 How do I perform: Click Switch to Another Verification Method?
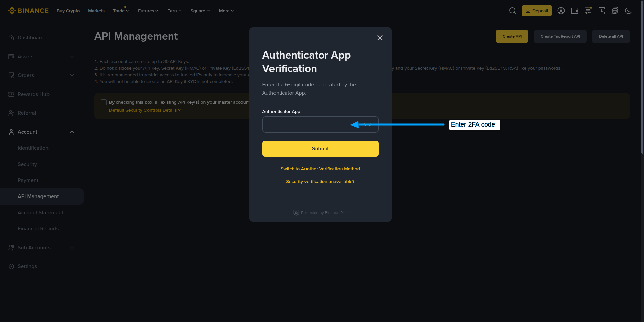[x=320, y=169]
